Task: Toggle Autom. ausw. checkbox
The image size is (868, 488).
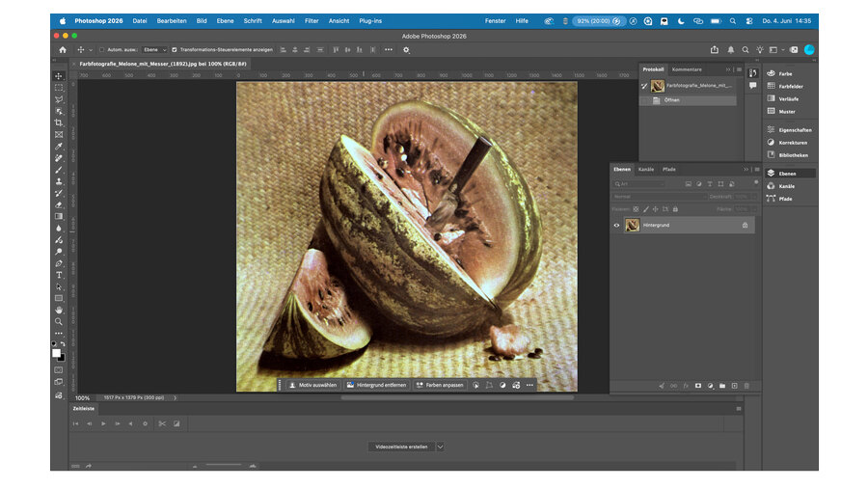Action: [x=102, y=50]
